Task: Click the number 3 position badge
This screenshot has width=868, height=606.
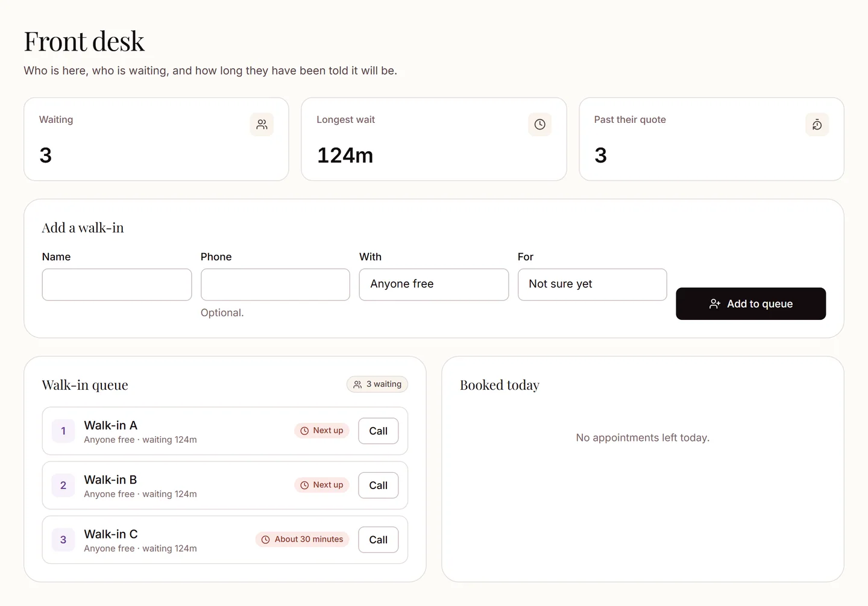Action: pyautogui.click(x=63, y=540)
